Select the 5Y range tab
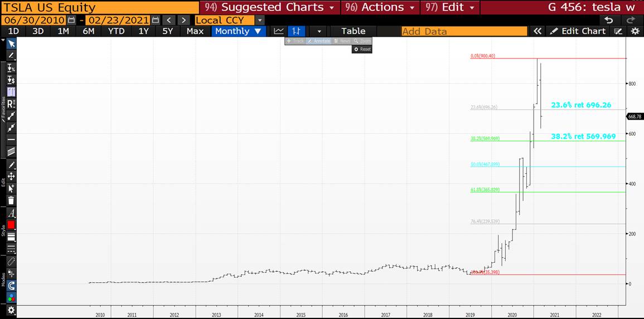 click(x=168, y=31)
